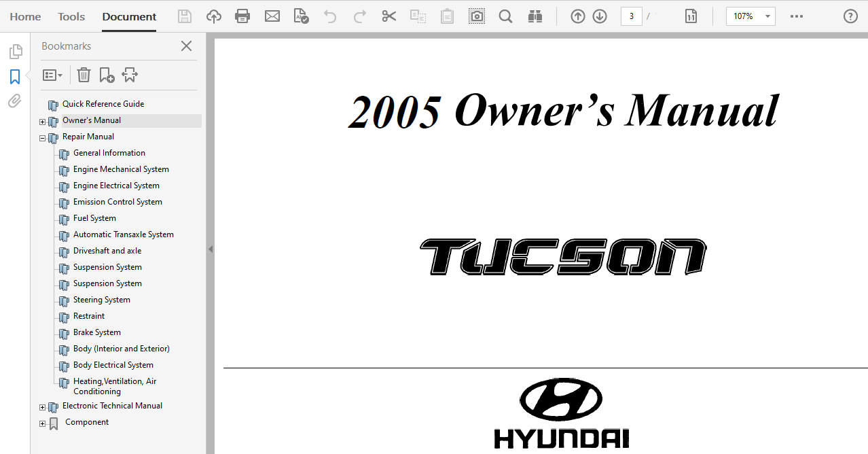Click the Email document icon
Screen dimensions: 868x454
[x=272, y=16]
